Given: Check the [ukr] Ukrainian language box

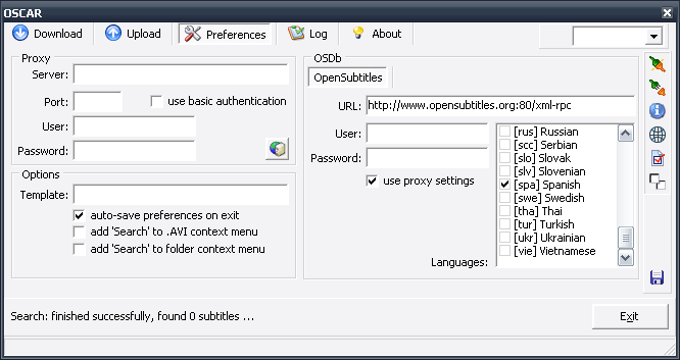Looking at the screenshot, I should coord(505,238).
